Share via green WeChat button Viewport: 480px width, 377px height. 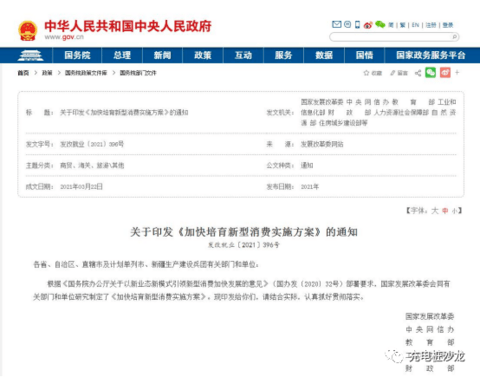point(430,72)
